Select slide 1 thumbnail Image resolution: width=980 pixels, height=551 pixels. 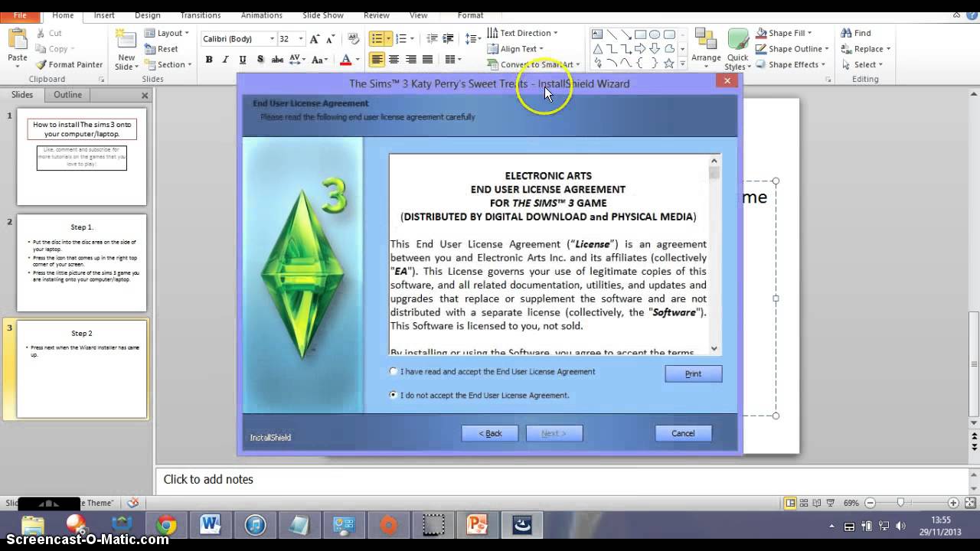click(x=82, y=157)
